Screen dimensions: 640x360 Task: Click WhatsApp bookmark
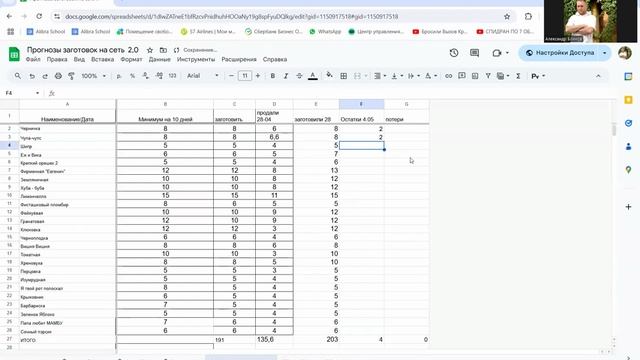[x=325, y=31]
